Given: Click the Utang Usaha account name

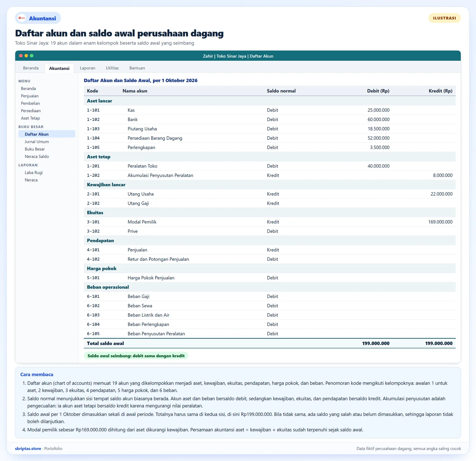Looking at the screenshot, I should pyautogui.click(x=141, y=194).
